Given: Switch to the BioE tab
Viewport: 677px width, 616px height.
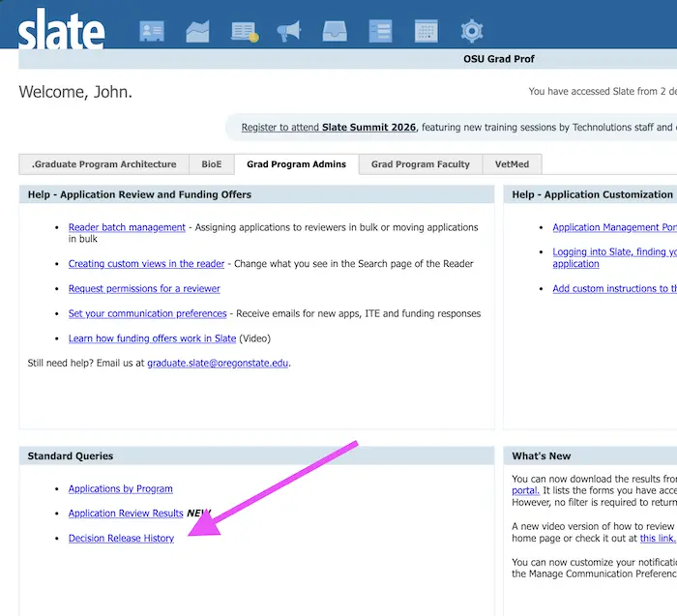Looking at the screenshot, I should [212, 164].
